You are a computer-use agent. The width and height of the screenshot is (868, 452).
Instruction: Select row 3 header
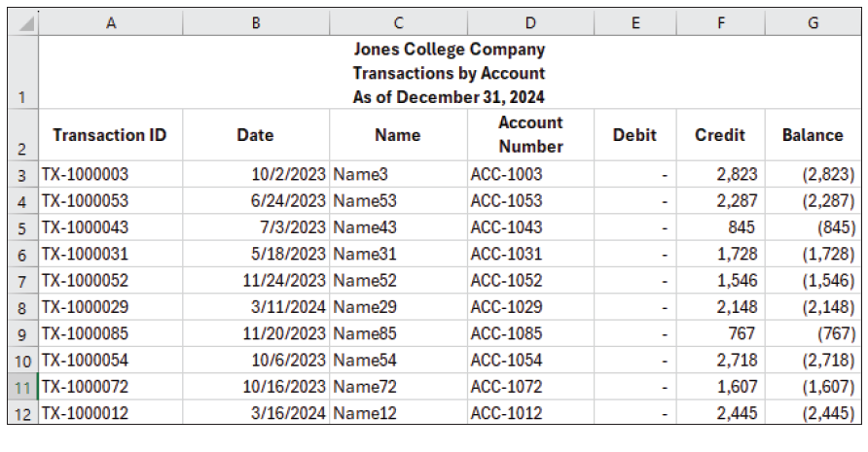tap(21, 174)
